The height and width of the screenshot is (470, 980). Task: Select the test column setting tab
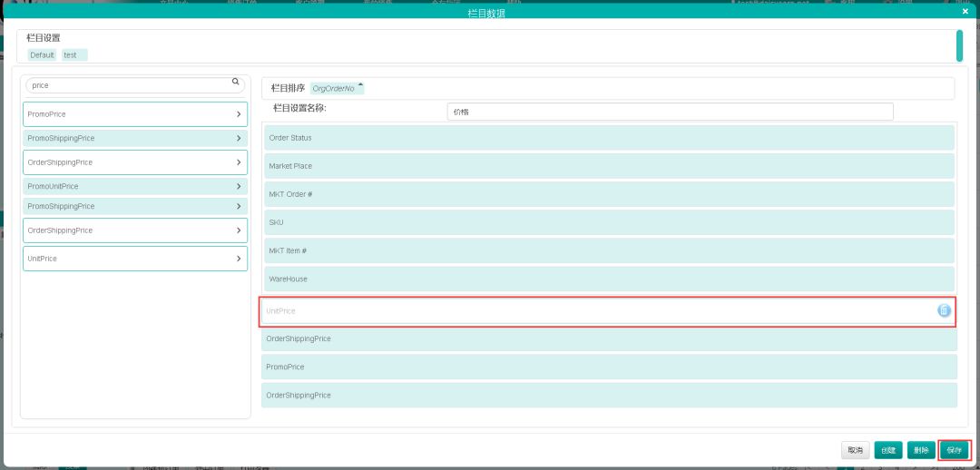[74, 55]
